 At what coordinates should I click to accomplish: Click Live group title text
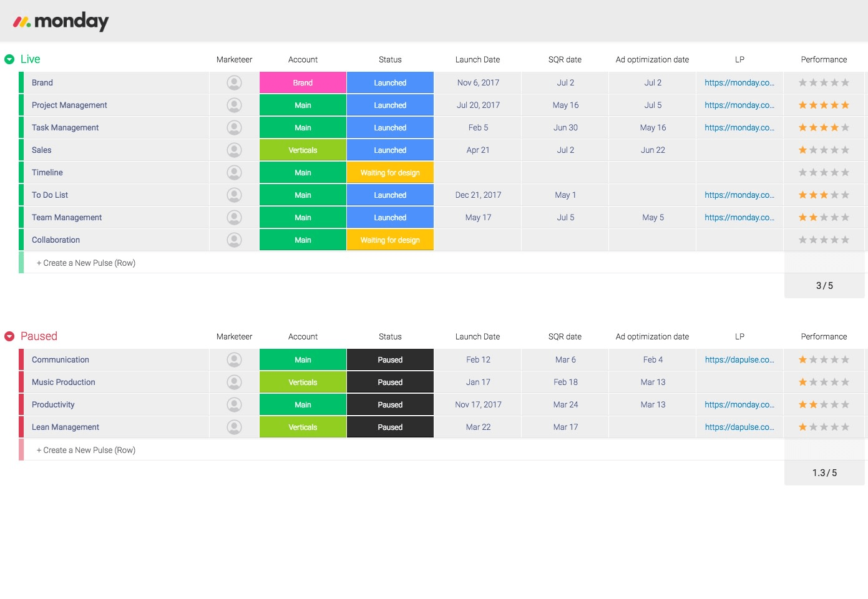pyautogui.click(x=30, y=59)
